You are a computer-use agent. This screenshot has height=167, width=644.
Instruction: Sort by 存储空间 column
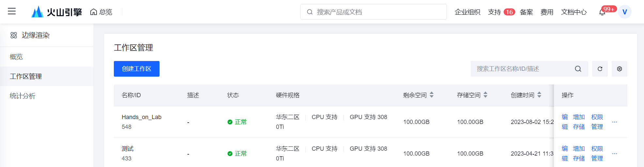[x=485, y=95]
